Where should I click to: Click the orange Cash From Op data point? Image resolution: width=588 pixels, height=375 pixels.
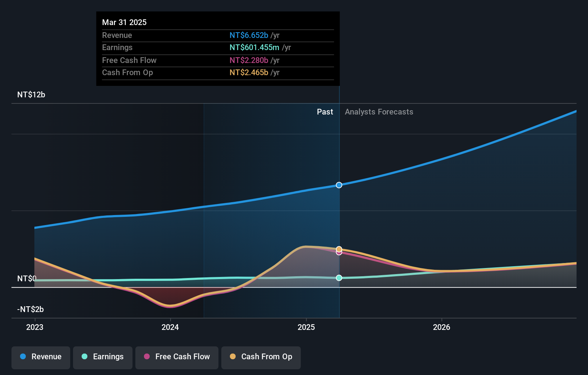(x=339, y=249)
